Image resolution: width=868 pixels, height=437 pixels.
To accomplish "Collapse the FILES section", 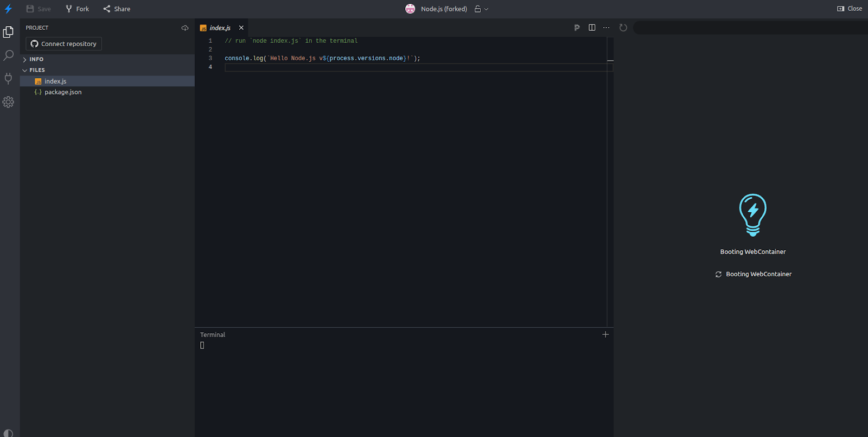I will (107, 70).
